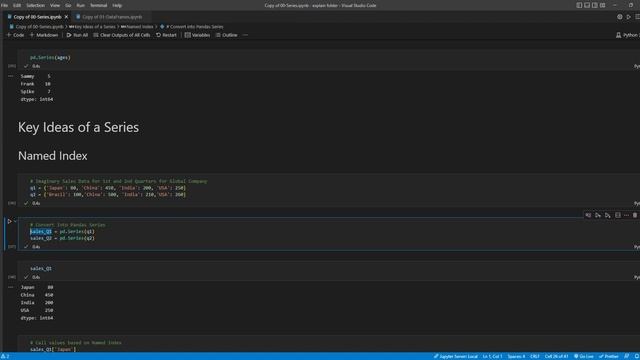Screen dimensions: 640x360
Task: Add a new Markdown cell
Action: (x=44, y=35)
